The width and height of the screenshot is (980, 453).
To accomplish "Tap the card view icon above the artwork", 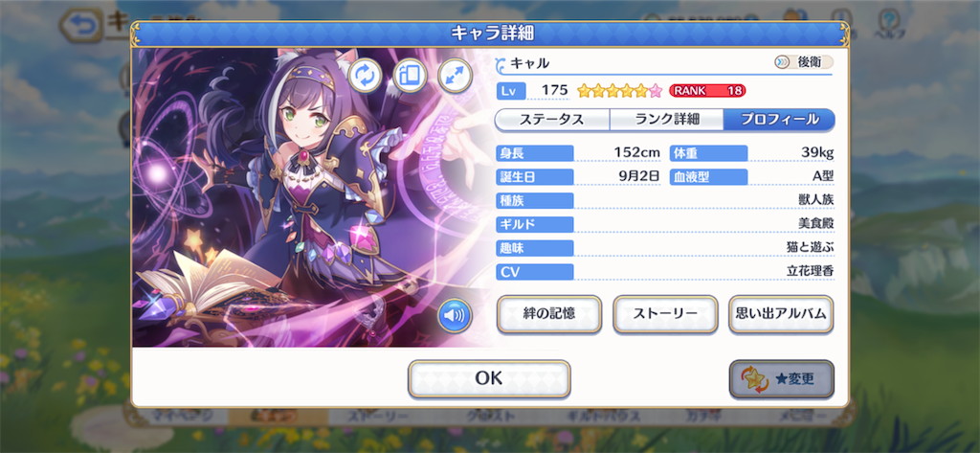I will 410,77.
